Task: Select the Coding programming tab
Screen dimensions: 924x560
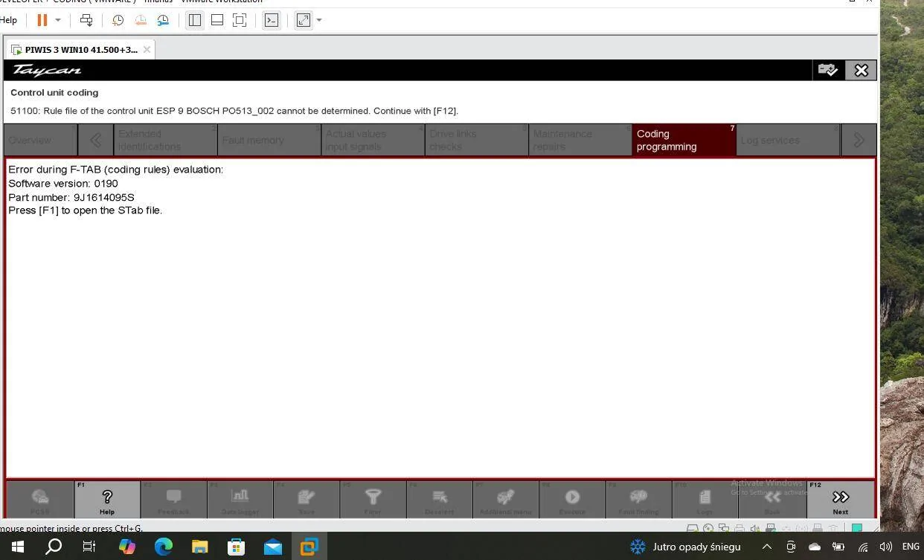Action: coord(684,140)
